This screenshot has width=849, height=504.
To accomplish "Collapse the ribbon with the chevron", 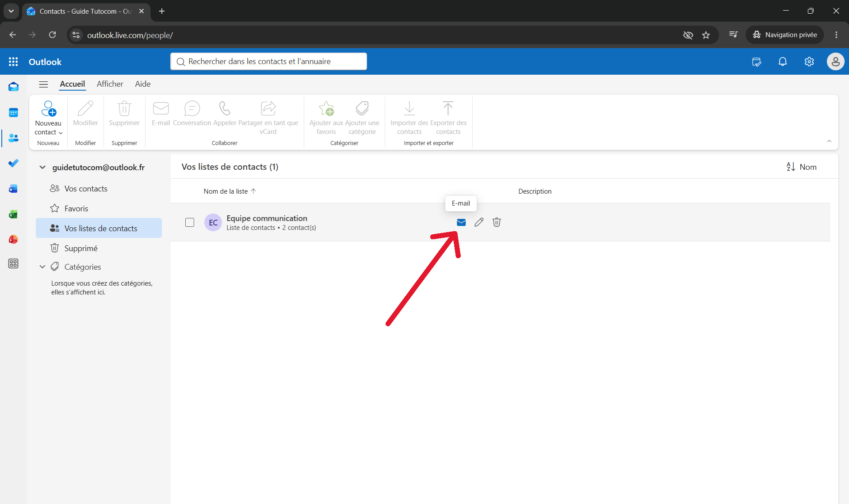I will (829, 141).
